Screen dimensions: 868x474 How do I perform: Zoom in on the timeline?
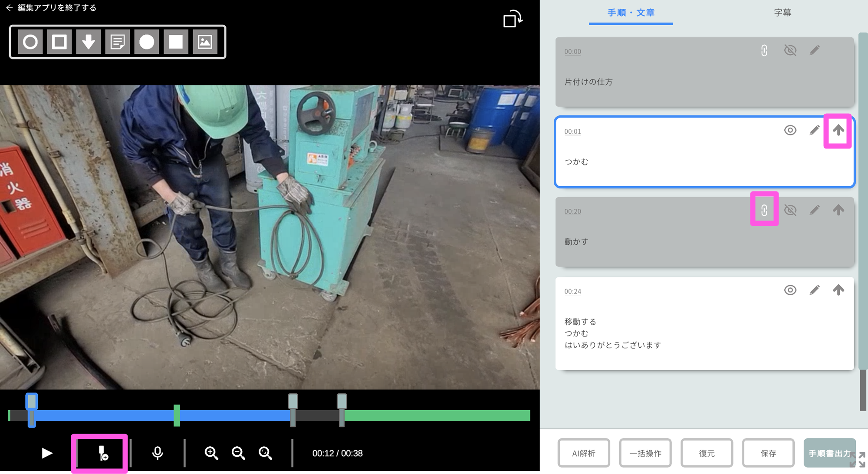click(211, 453)
